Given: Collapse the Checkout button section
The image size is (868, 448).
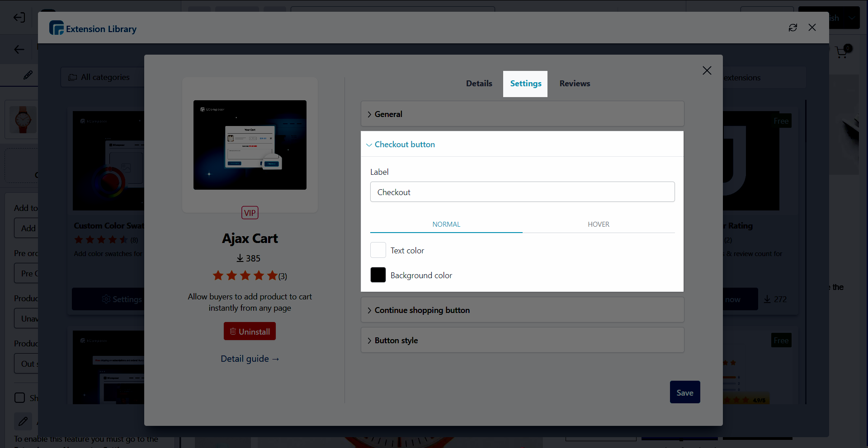Looking at the screenshot, I should click(x=522, y=145).
